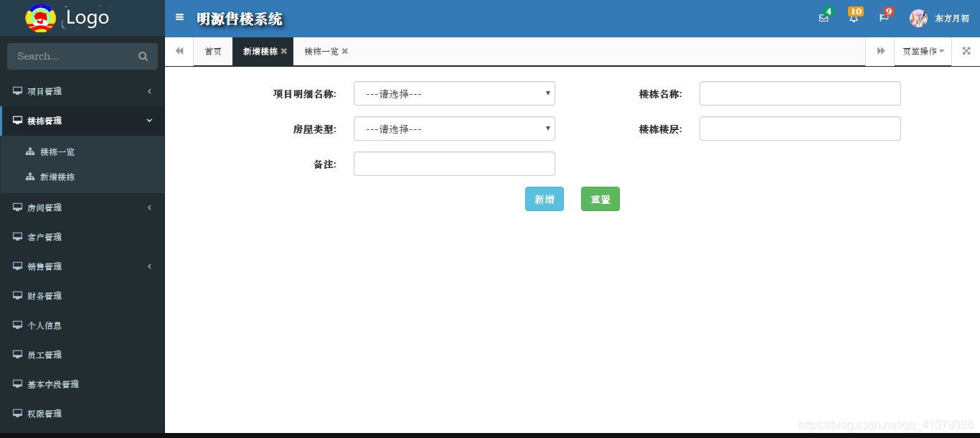Click monitor icon beside 房间管理
Viewport: 980px width, 438px height.
[17, 208]
